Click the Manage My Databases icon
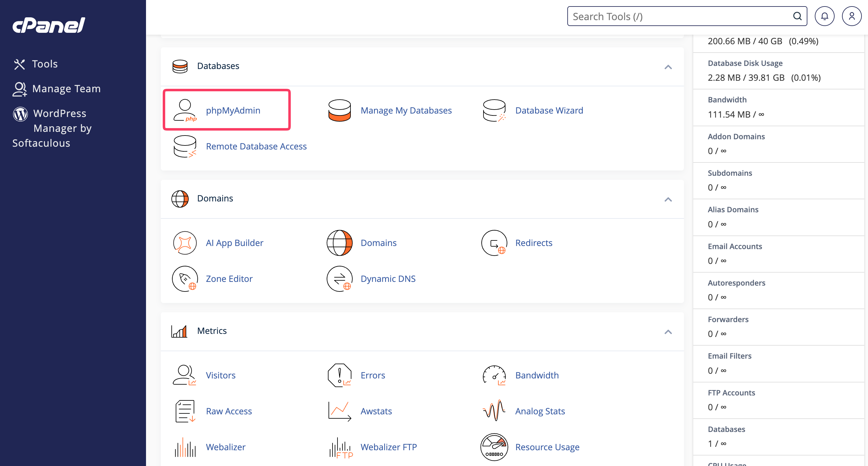The height and width of the screenshot is (466, 868). click(x=339, y=110)
